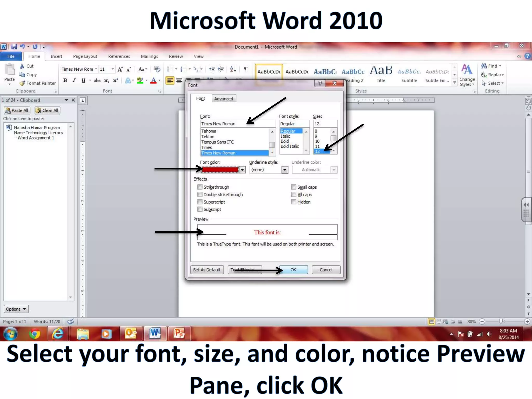The image size is (532, 399).
Task: Click the Align Text Left icon
Action: pos(170,80)
